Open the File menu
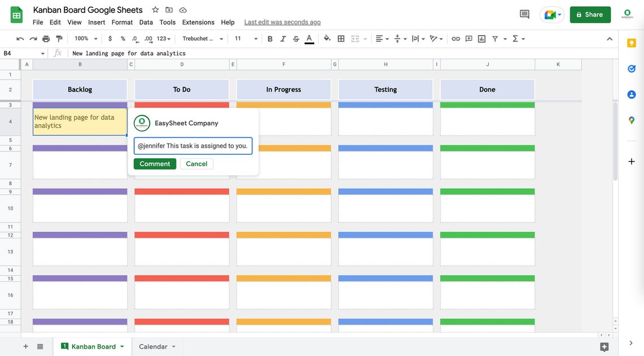The image size is (644, 356). tap(38, 22)
